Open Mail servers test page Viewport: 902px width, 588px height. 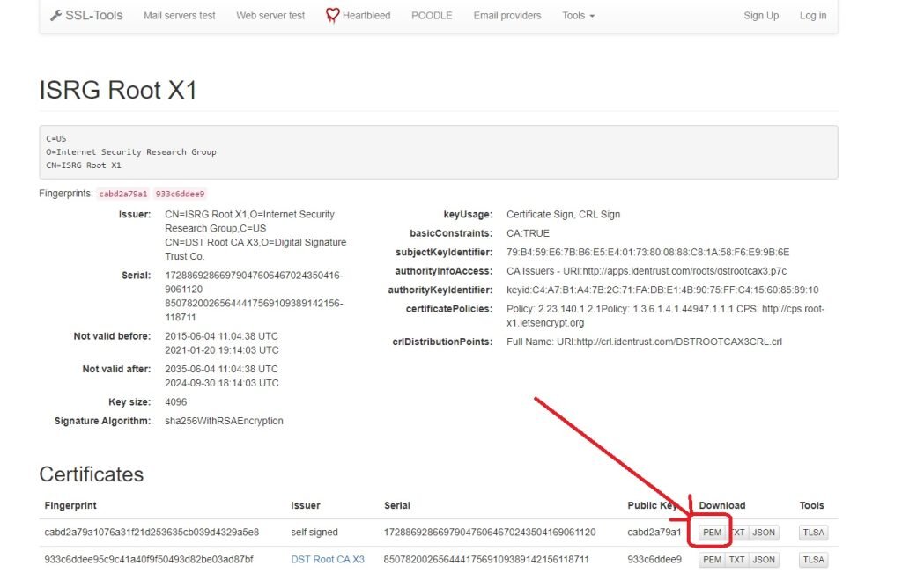[x=180, y=16]
